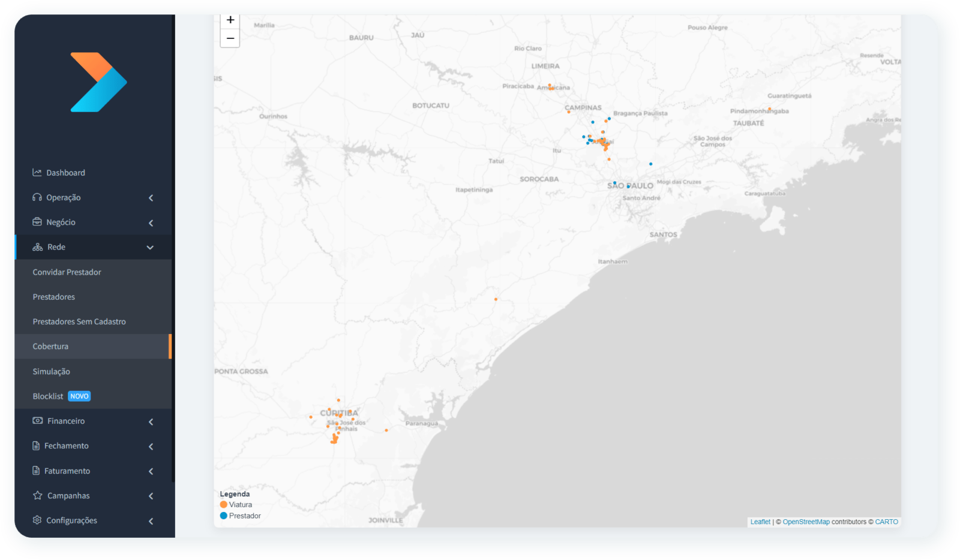Expand the Negócio menu chevron
The width and height of the screenshot is (960, 560).
point(151,223)
